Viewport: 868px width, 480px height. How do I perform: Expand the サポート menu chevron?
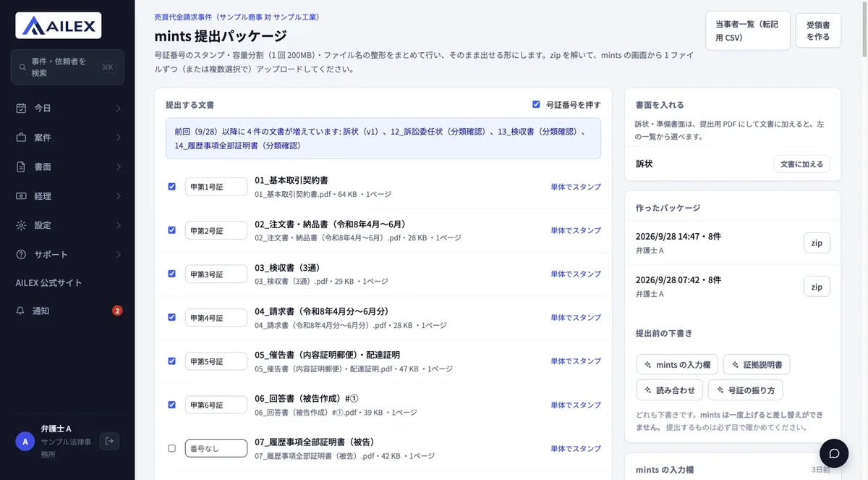118,254
